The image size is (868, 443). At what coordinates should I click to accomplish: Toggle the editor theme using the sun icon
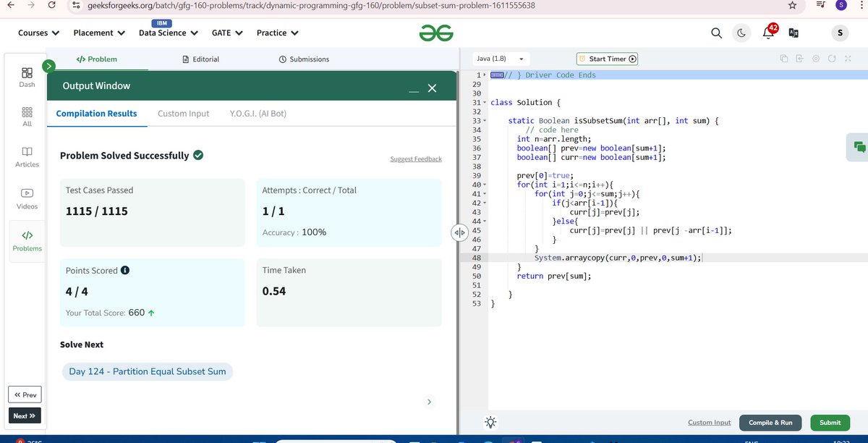click(x=490, y=422)
